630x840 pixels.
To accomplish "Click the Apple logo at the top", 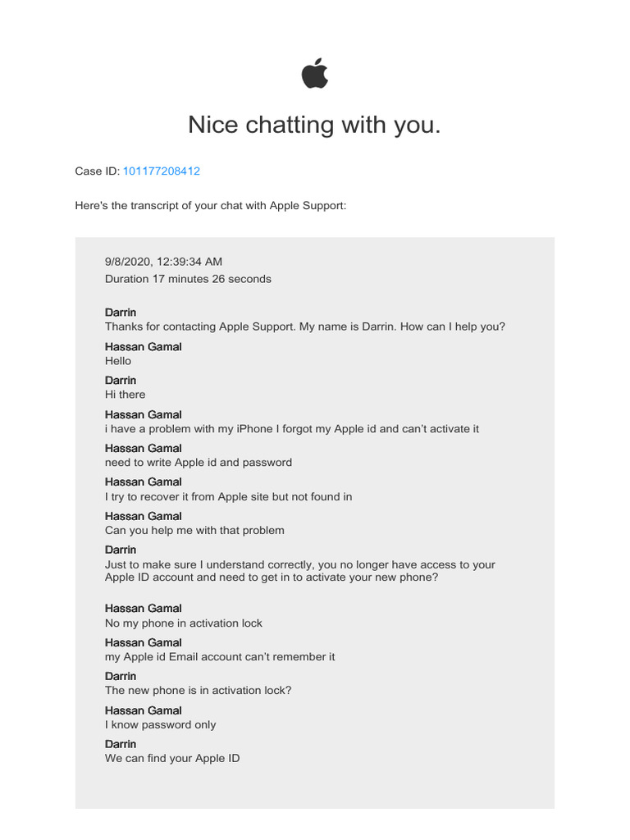I will (315, 74).
